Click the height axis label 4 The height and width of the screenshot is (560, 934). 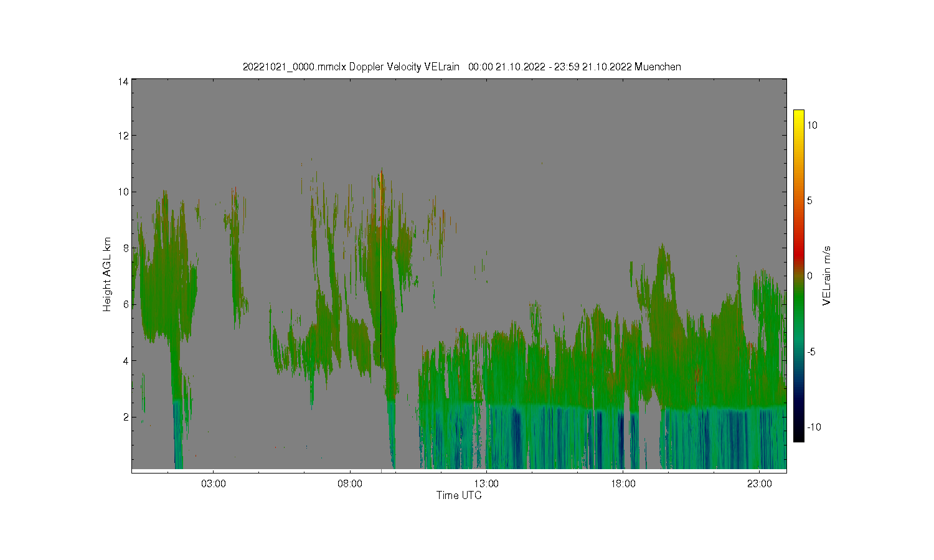coord(126,361)
